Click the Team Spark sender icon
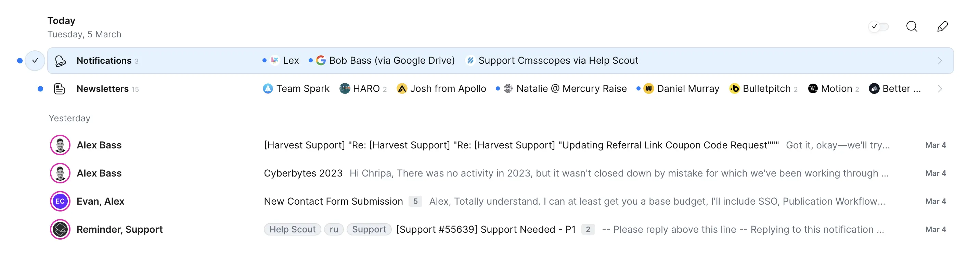This screenshot has height=266, width=980. pos(268,89)
